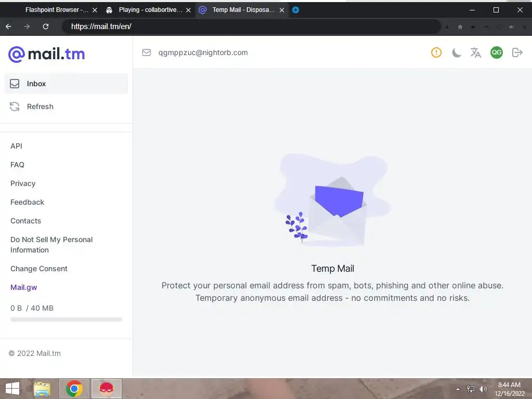Click the envelope icon beside the address
Viewport: 532px width, 399px height.
coord(147,52)
